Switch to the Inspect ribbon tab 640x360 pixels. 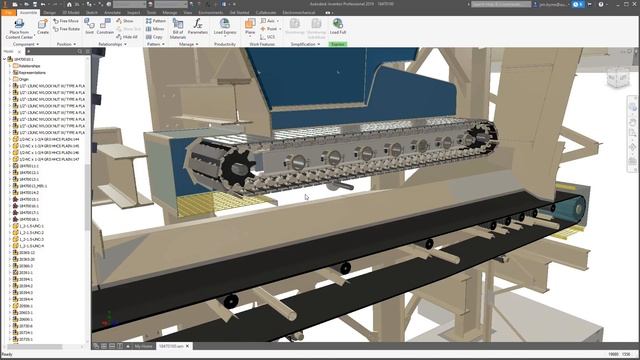coord(133,13)
